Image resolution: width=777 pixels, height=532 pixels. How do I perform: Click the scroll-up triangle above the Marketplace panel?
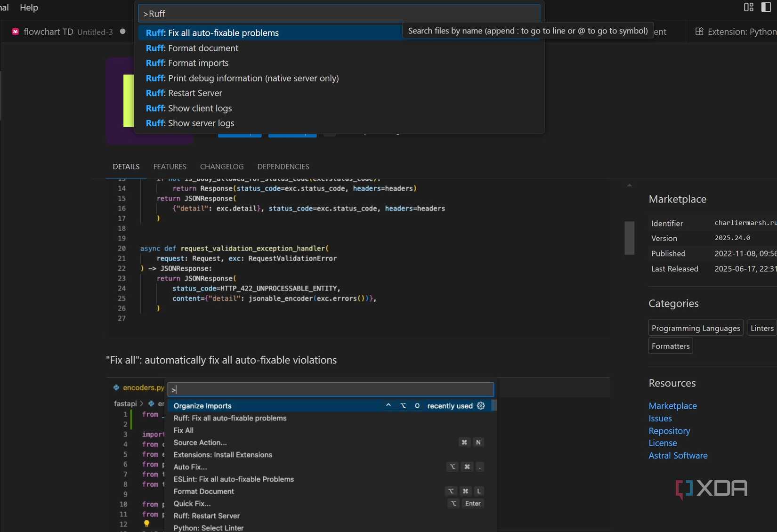629,185
